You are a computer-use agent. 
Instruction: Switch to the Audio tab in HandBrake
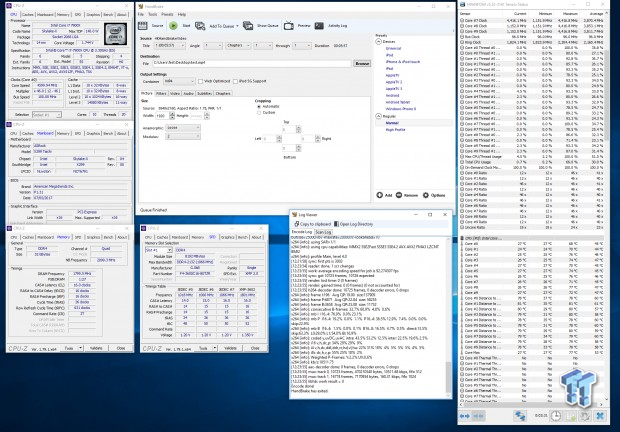click(189, 94)
